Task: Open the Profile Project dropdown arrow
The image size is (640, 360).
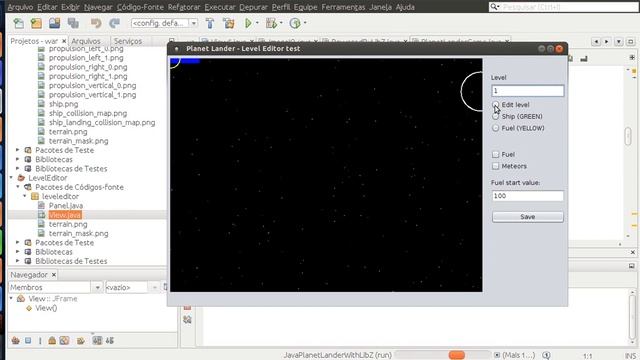Action: (x=305, y=23)
